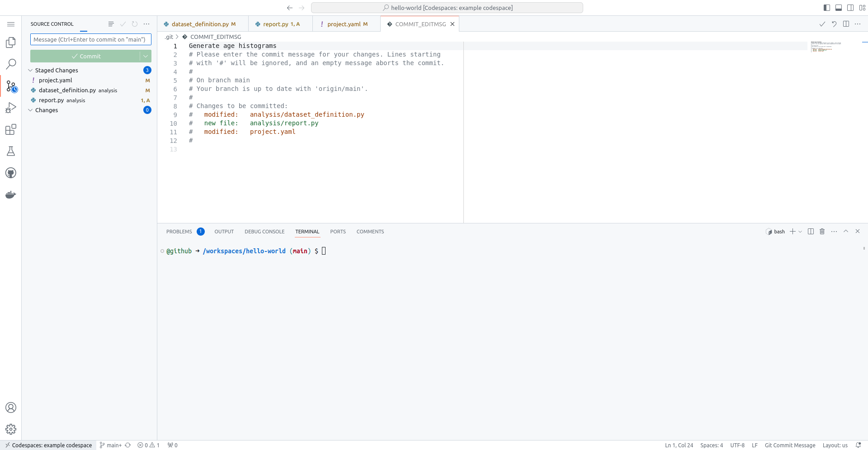Open the Explorer view
This screenshot has width=868, height=450.
click(x=11, y=43)
